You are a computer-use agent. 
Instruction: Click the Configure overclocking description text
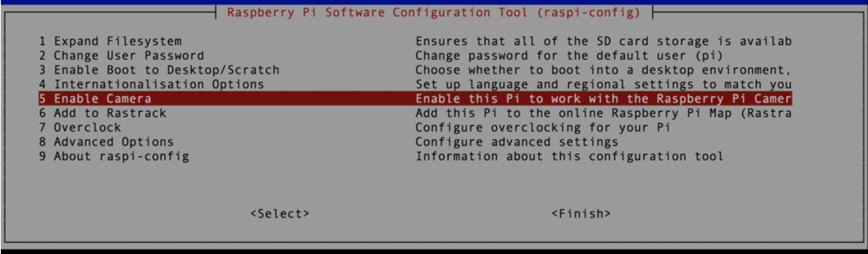click(543, 127)
